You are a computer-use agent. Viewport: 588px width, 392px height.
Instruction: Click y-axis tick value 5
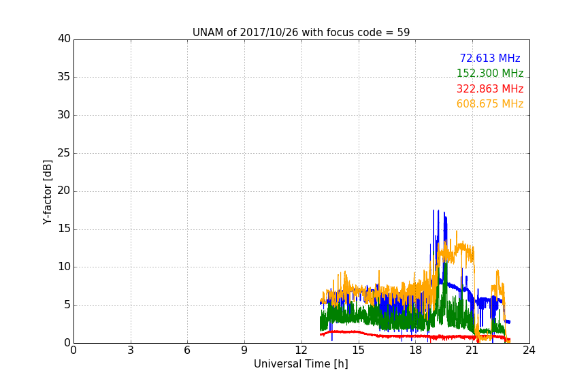[67, 305]
